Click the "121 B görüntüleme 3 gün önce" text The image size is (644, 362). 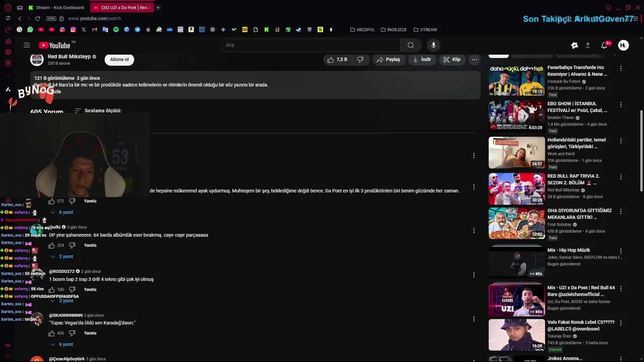point(67,78)
